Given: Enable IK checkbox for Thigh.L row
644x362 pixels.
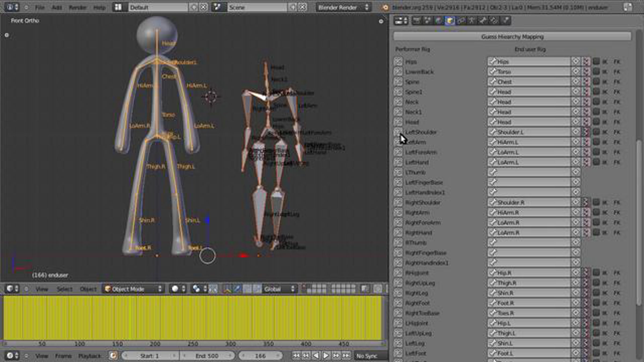Looking at the screenshot, I should 596,333.
